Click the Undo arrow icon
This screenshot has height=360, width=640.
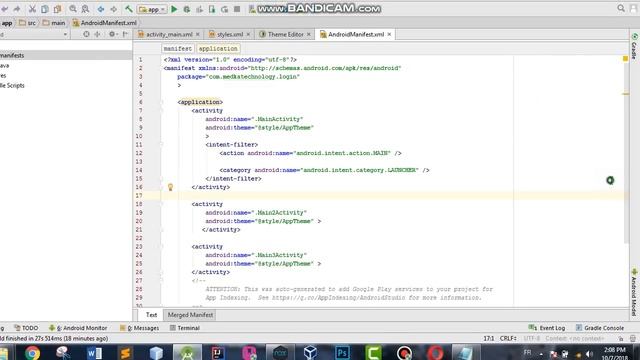(x=4, y=9)
